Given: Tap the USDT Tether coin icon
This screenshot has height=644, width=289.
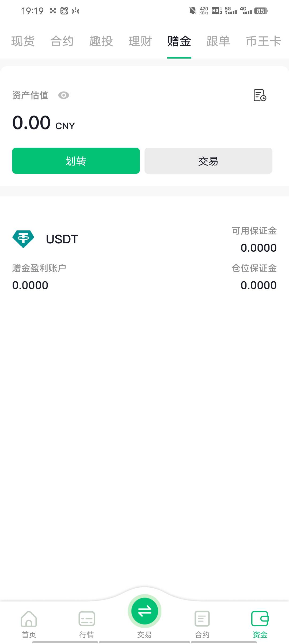Looking at the screenshot, I should [23, 239].
